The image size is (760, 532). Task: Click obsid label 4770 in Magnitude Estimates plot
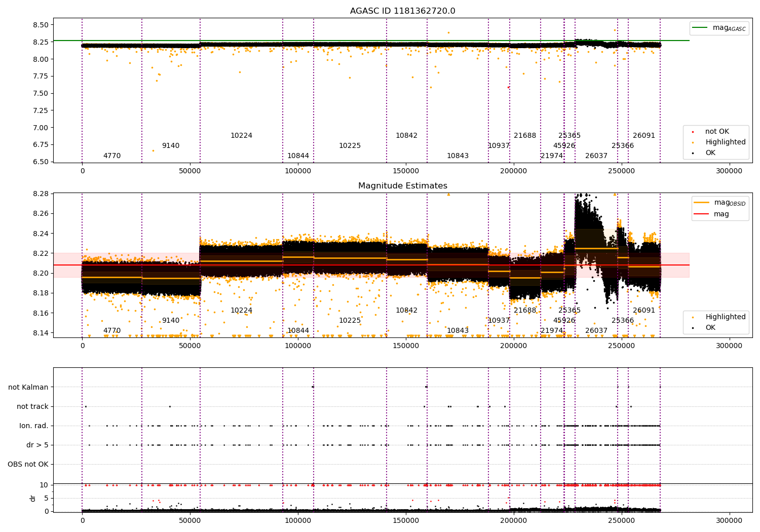(x=112, y=331)
